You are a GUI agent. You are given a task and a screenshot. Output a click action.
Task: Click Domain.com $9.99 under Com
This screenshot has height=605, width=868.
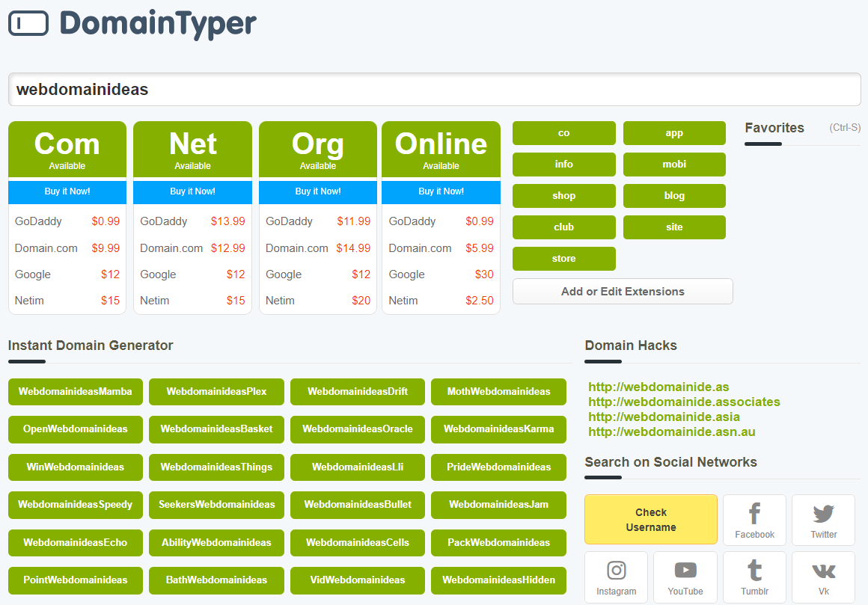tap(67, 248)
